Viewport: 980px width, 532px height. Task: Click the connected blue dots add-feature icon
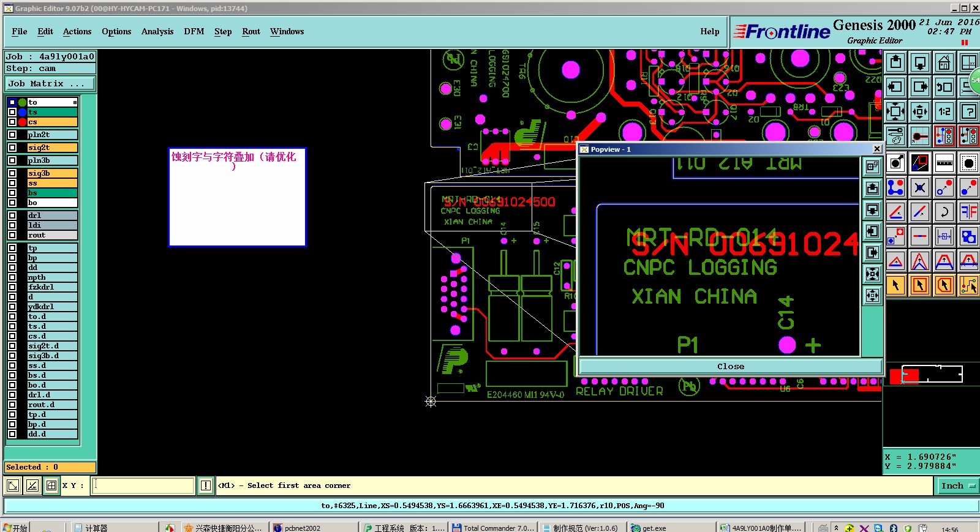[x=895, y=187]
